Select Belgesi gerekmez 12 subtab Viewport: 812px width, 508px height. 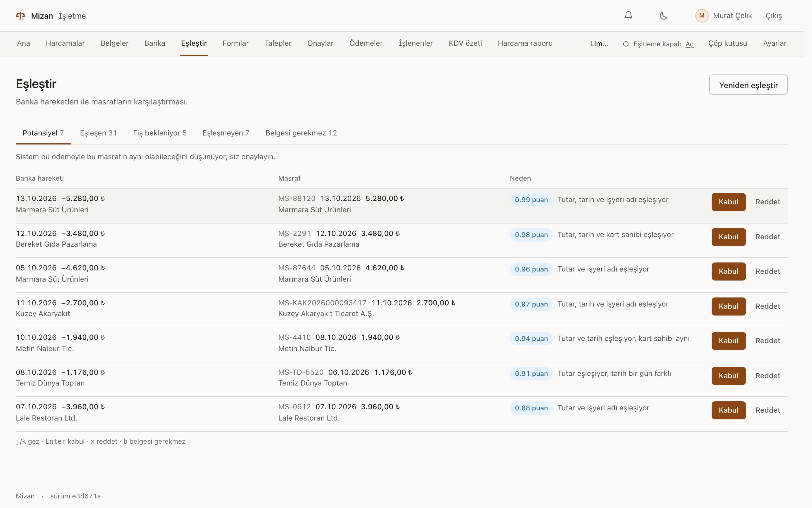pyautogui.click(x=301, y=133)
